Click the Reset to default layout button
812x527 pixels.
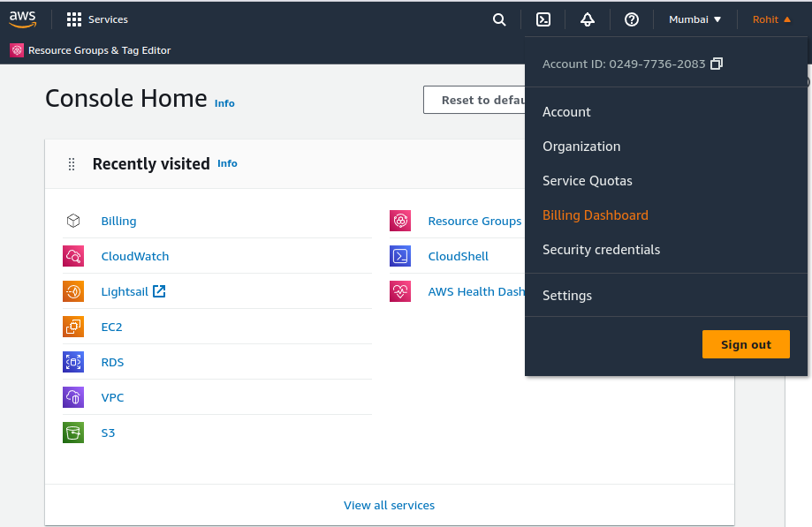474,100
